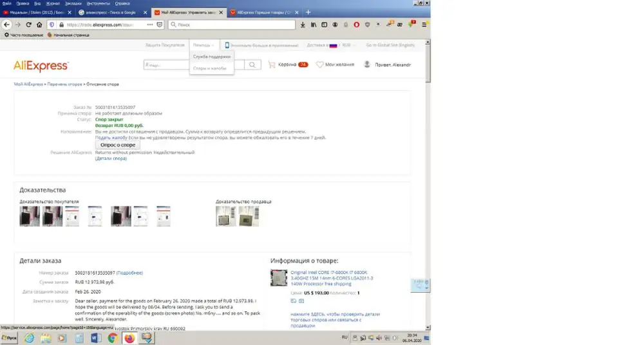Click the Intel processor product thumbnail
This screenshot has height=345, width=644.
(x=279, y=278)
